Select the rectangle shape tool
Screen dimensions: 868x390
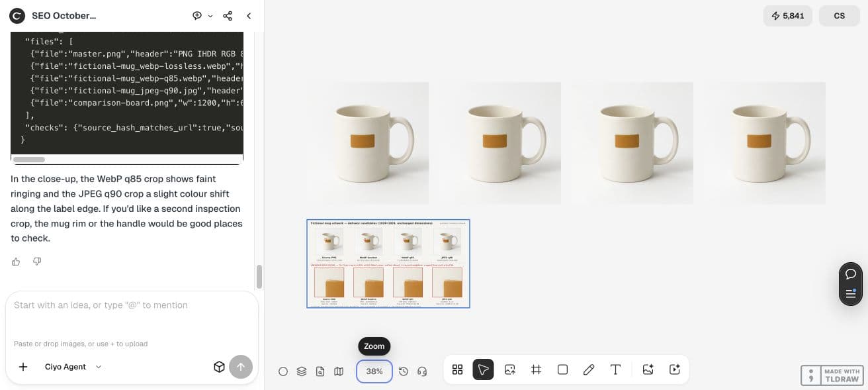tap(562, 369)
